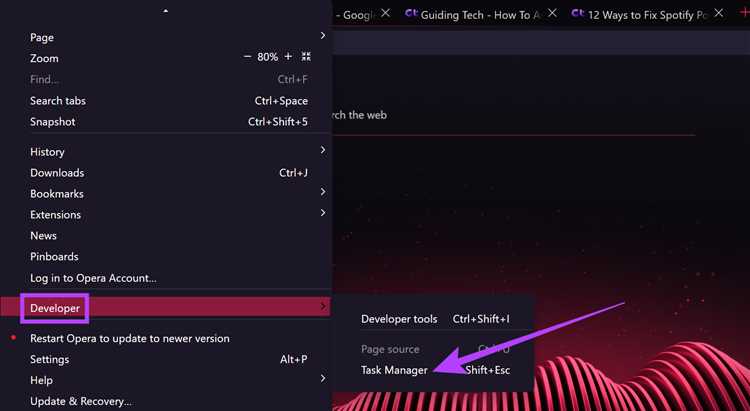Click the zoom in plus icon

(289, 57)
